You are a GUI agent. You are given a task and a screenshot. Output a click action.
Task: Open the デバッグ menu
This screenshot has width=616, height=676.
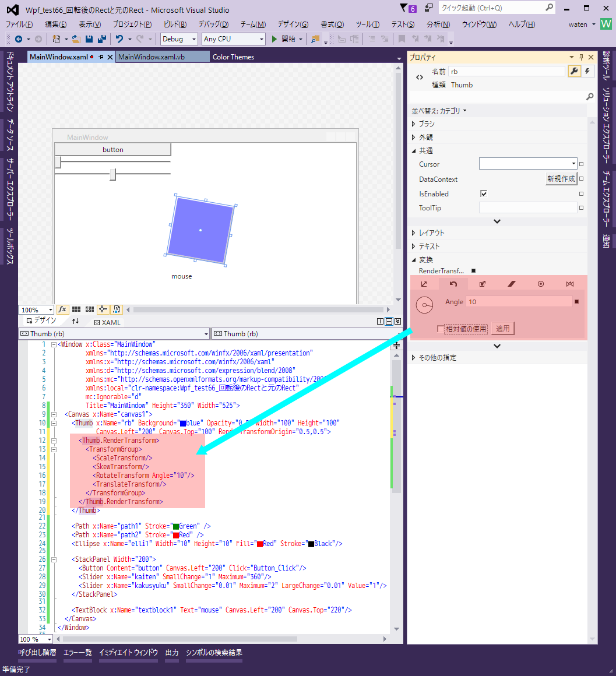pyautogui.click(x=212, y=24)
